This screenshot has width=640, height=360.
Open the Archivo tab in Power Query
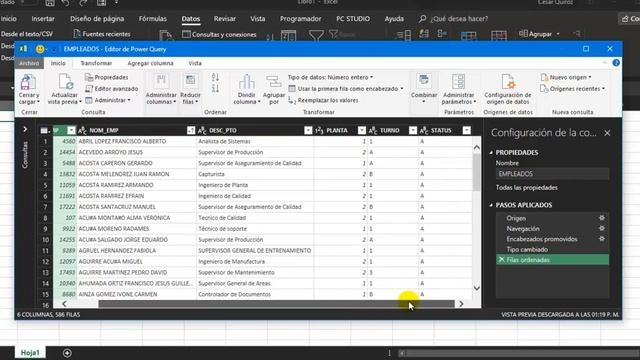pyautogui.click(x=29, y=63)
